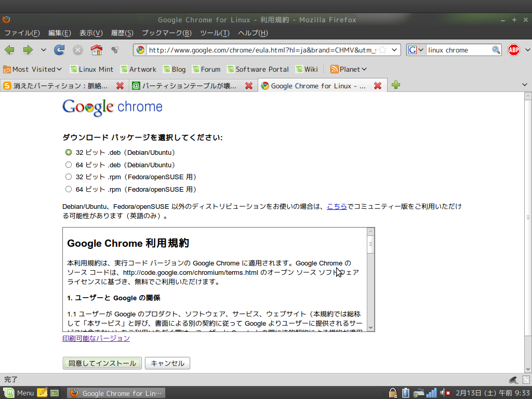Open the Linux Mint bookmark
The height and width of the screenshot is (399, 532).
91,69
